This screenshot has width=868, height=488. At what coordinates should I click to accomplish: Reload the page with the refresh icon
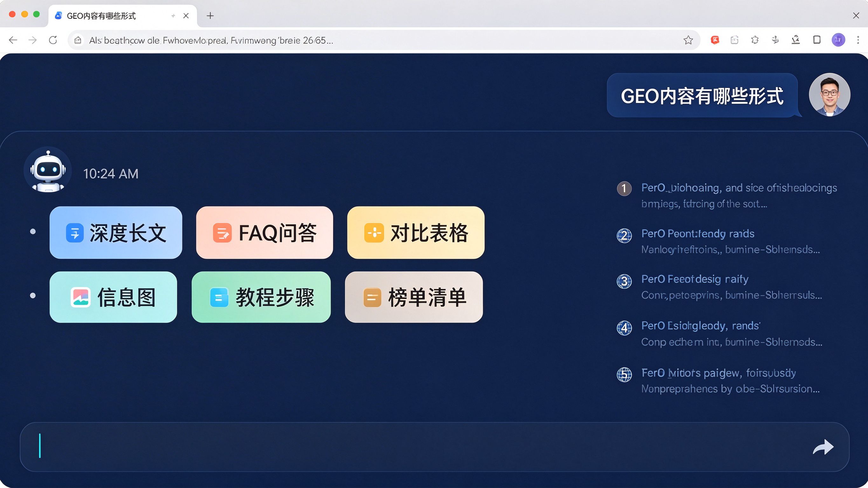pos(53,40)
